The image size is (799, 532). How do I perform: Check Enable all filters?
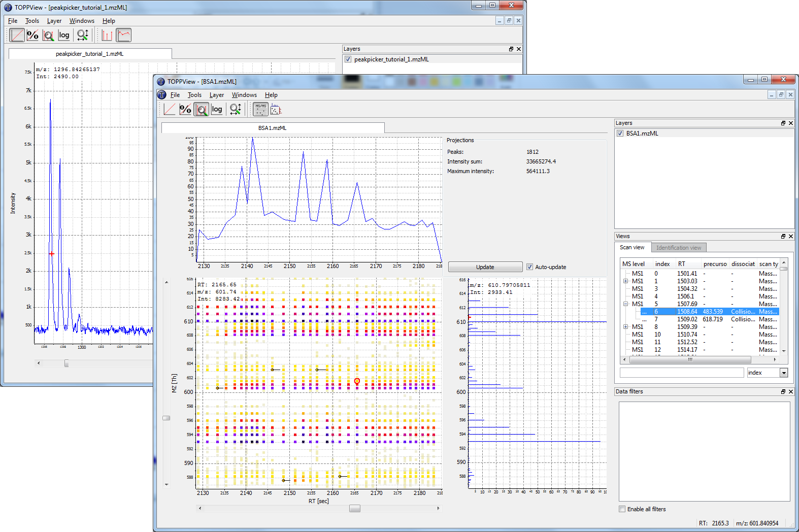click(622, 509)
